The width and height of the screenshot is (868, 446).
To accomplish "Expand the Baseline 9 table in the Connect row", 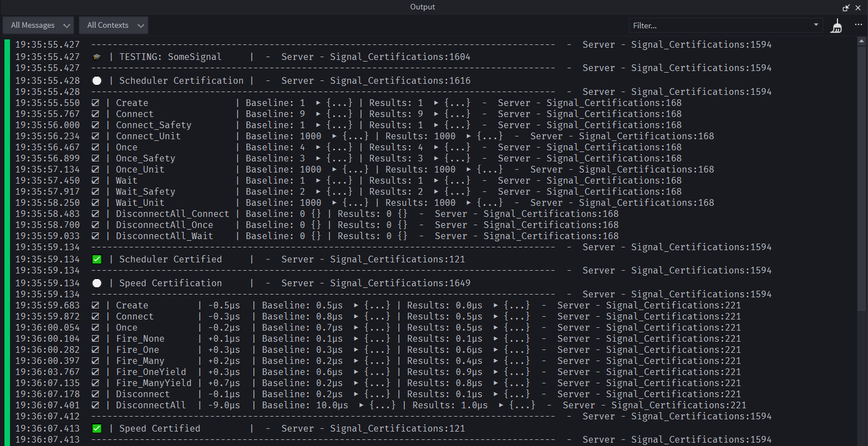I will point(318,114).
